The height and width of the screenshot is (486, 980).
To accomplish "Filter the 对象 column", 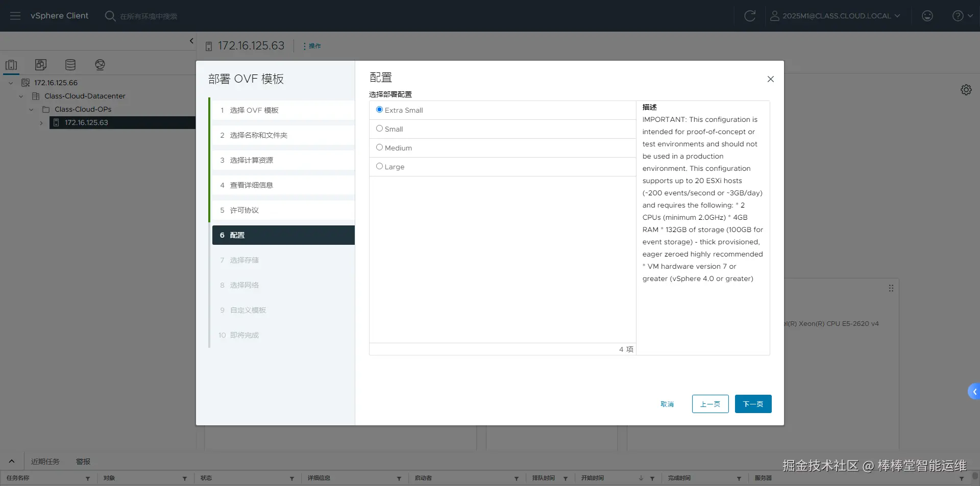I will point(185,478).
